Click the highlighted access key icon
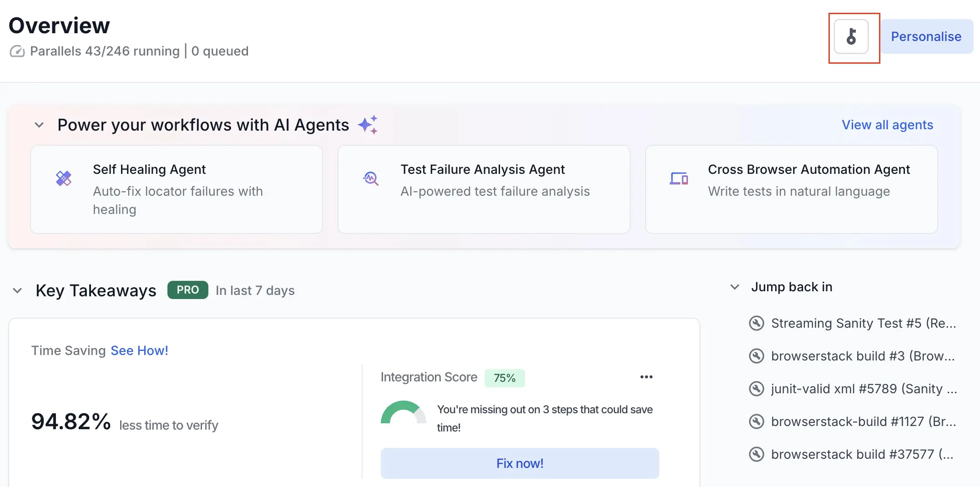This screenshot has width=980, height=487. [853, 37]
